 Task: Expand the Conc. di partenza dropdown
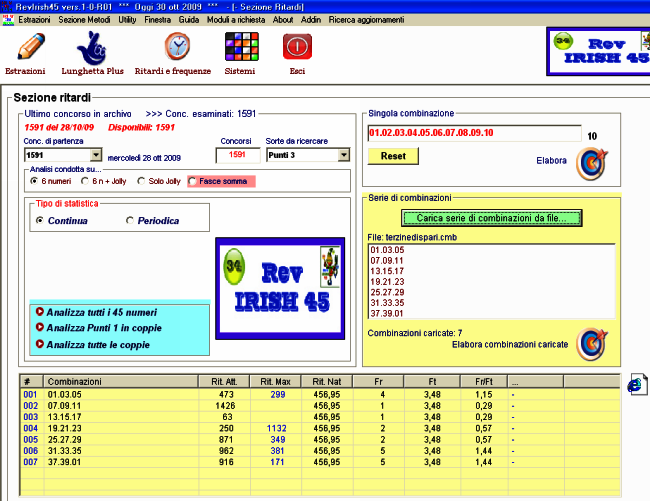point(96,155)
